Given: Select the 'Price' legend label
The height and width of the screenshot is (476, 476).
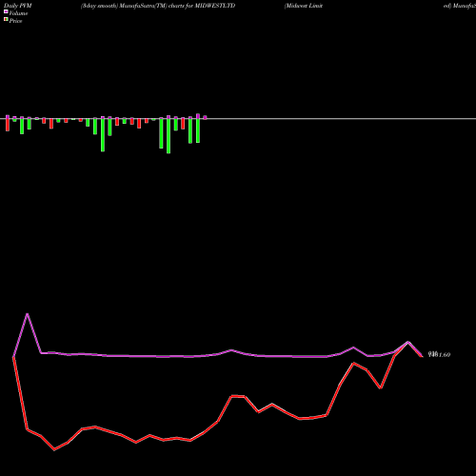Looking at the screenshot, I should coord(15,21).
